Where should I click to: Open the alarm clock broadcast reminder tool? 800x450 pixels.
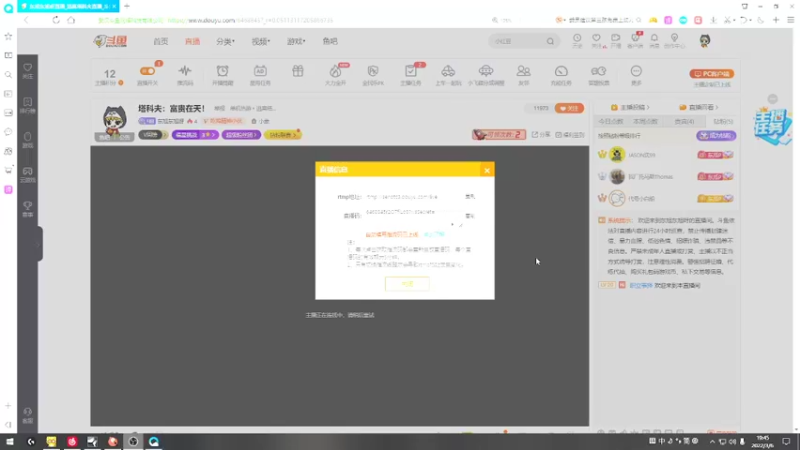pyautogui.click(x=222, y=74)
